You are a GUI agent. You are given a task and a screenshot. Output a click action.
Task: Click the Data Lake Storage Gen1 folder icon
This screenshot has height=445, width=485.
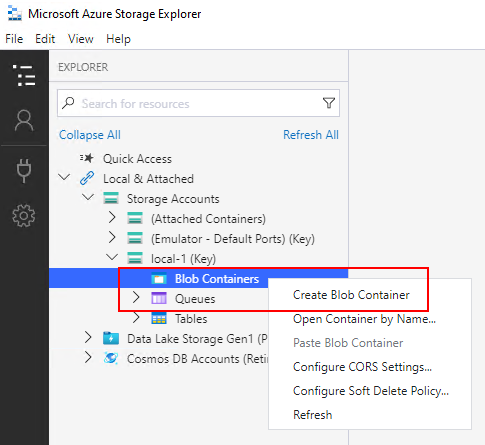click(111, 338)
